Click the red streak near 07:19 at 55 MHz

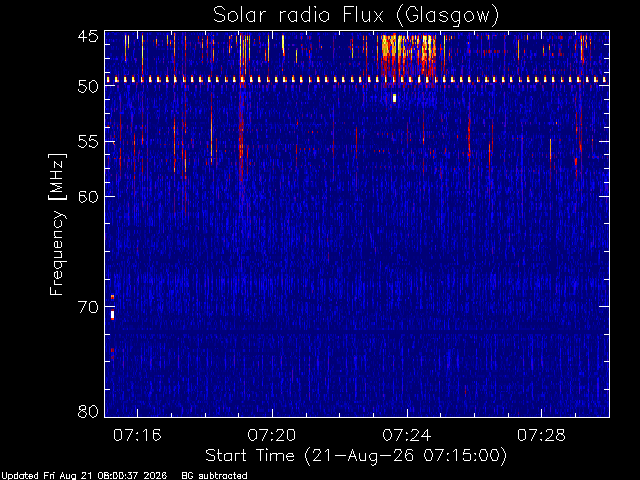tap(241, 143)
